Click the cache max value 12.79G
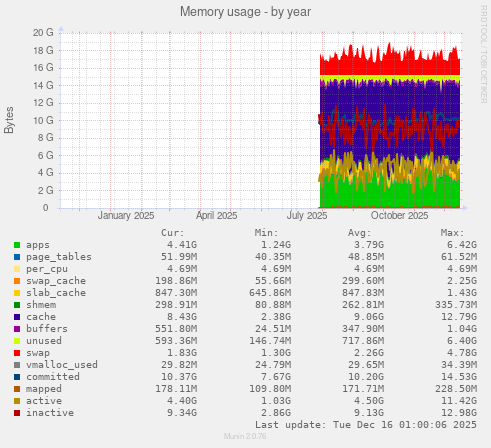The height and width of the screenshot is (448, 491). click(459, 317)
